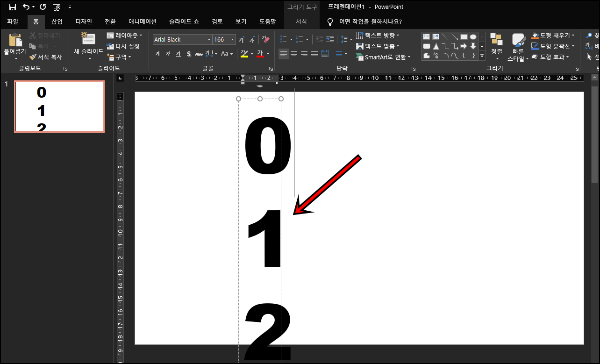This screenshot has height=364, width=600.
Task: Open the 구역 dropdown
Action: (x=119, y=57)
